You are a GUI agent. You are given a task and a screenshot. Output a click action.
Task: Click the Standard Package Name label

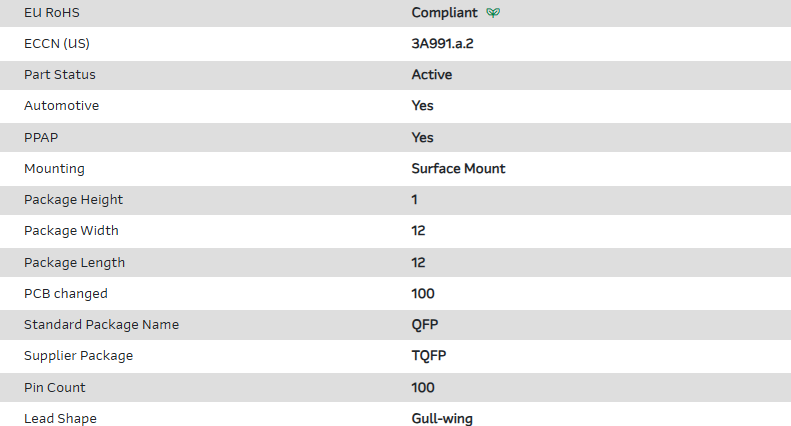coord(101,325)
